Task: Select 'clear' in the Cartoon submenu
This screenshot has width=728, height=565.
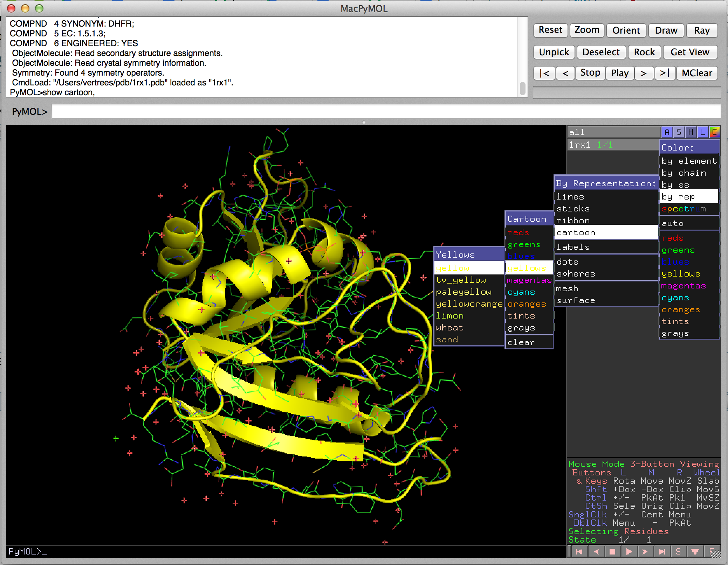Action: [x=529, y=342]
